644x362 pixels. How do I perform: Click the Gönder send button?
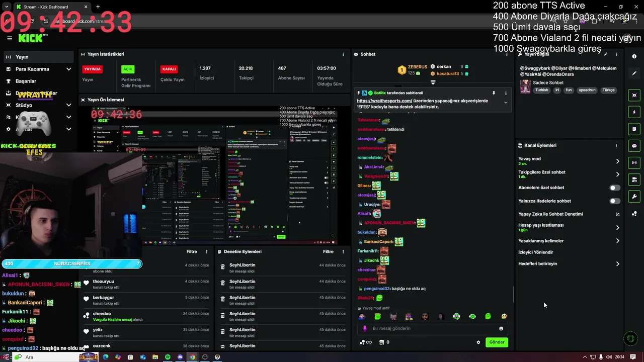(497, 342)
